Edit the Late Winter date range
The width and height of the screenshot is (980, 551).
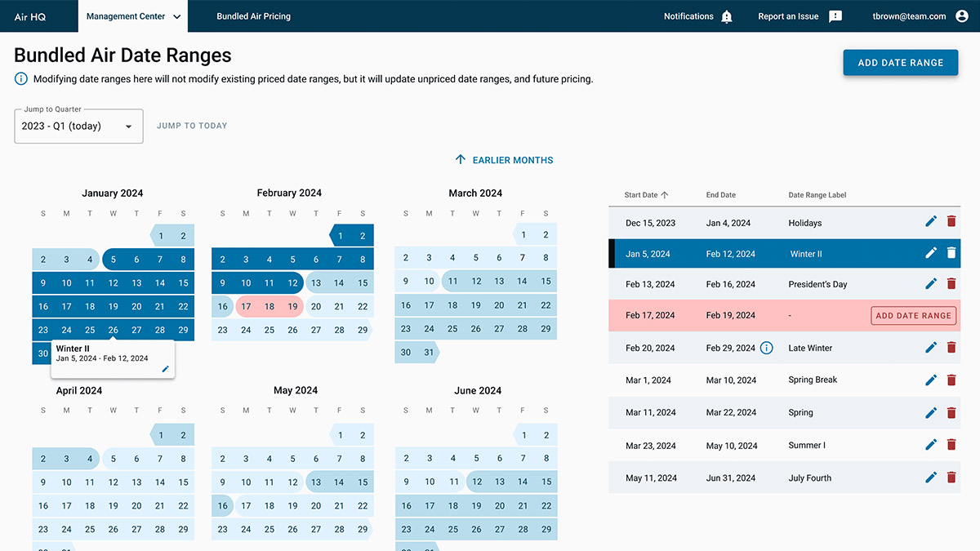click(x=931, y=348)
